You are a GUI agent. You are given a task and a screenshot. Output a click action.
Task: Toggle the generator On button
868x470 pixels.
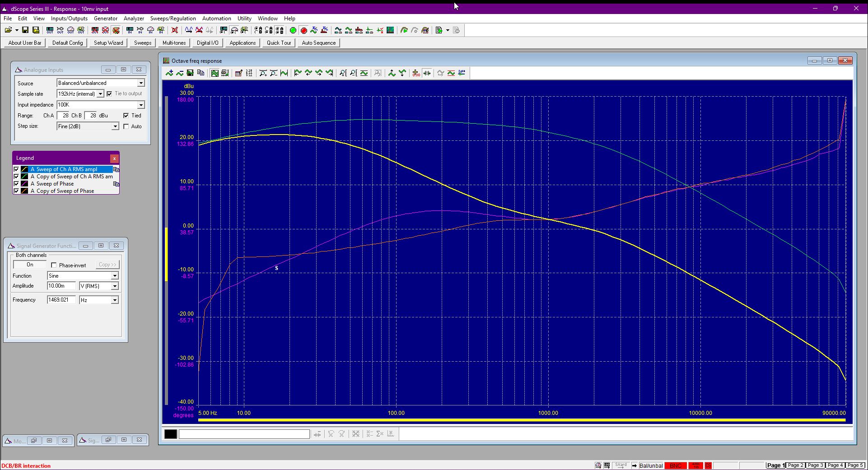click(30, 265)
